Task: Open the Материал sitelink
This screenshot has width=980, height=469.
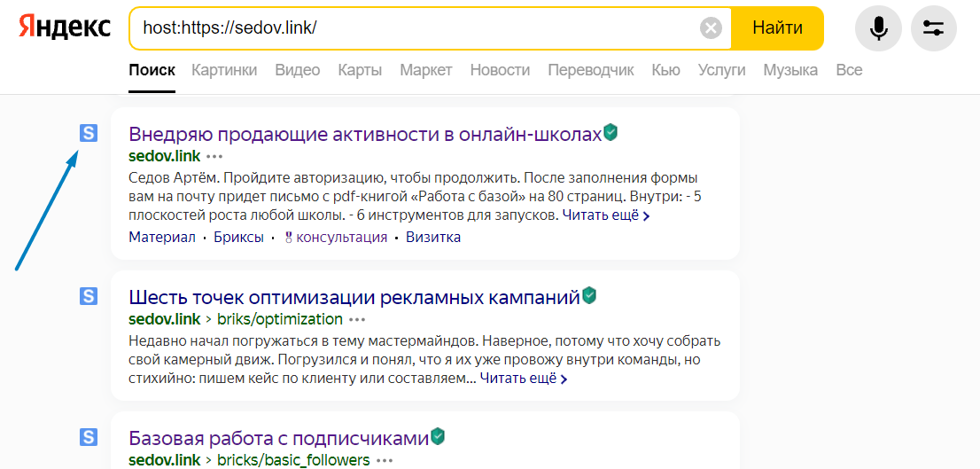Action: (162, 238)
